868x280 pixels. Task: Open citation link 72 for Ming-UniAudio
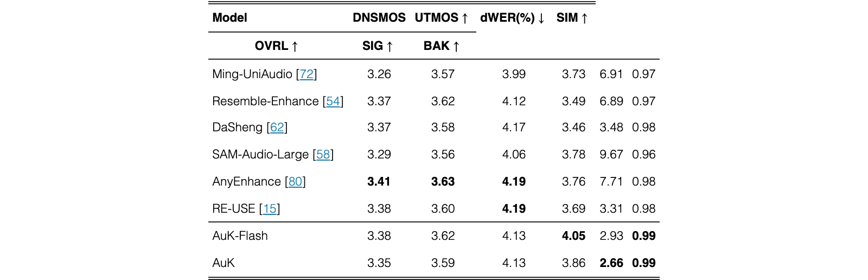point(307,74)
